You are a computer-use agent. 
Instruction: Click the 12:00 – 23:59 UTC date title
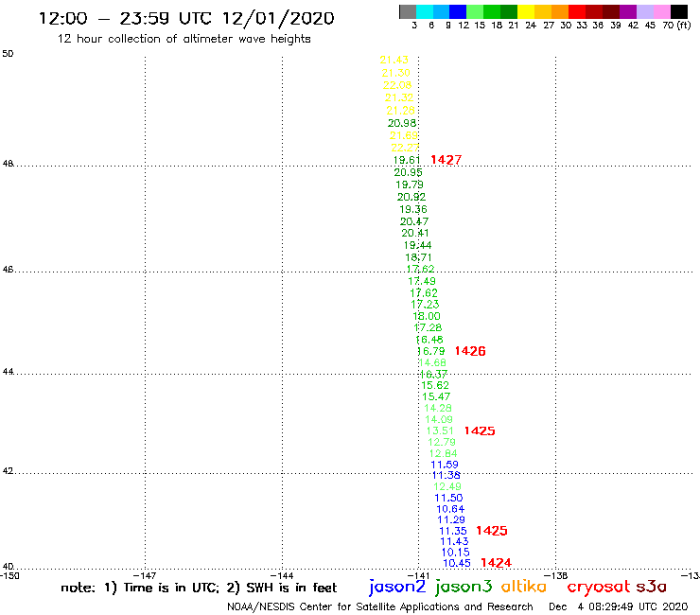[186, 18]
